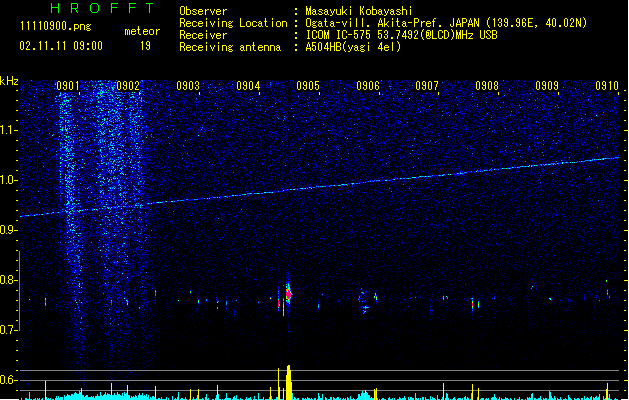Click the 'meteor' label

click(142, 31)
